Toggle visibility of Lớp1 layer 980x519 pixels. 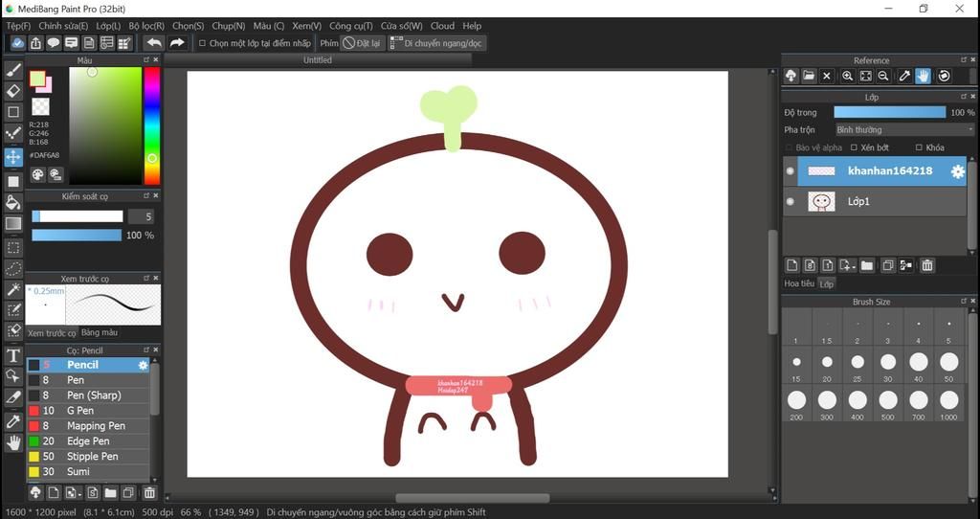(790, 201)
